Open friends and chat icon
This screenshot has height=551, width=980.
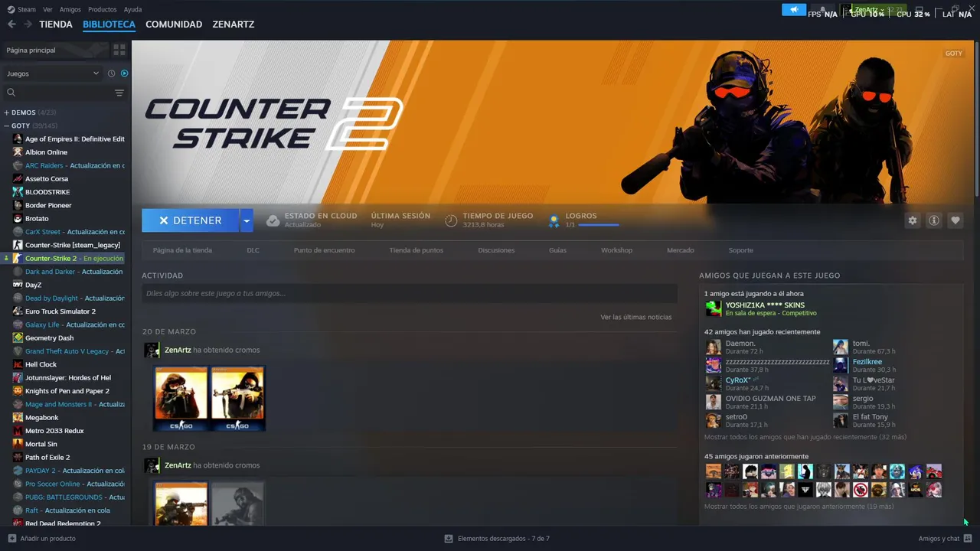click(968, 539)
